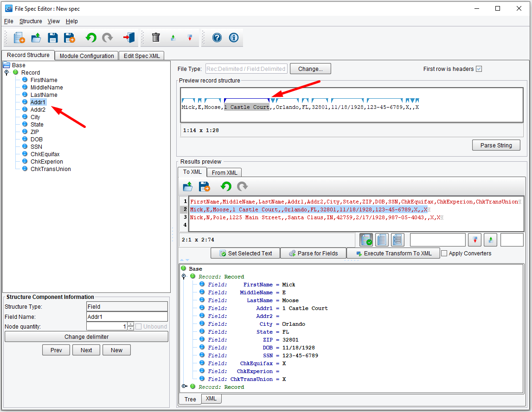Click the Move node down icon in main toolbar
The height and width of the screenshot is (412, 532).
click(x=190, y=38)
